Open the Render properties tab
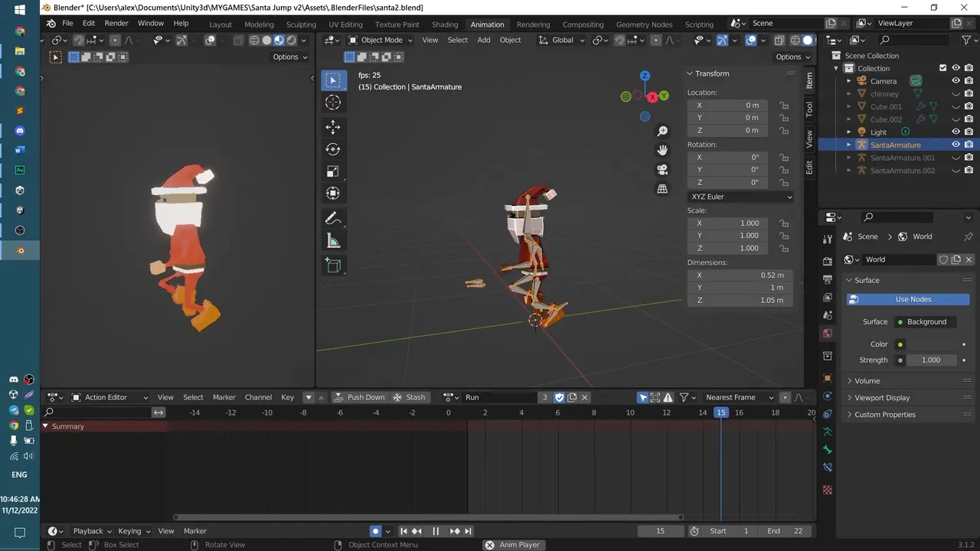Viewport: 980px width, 551px height. [828, 262]
